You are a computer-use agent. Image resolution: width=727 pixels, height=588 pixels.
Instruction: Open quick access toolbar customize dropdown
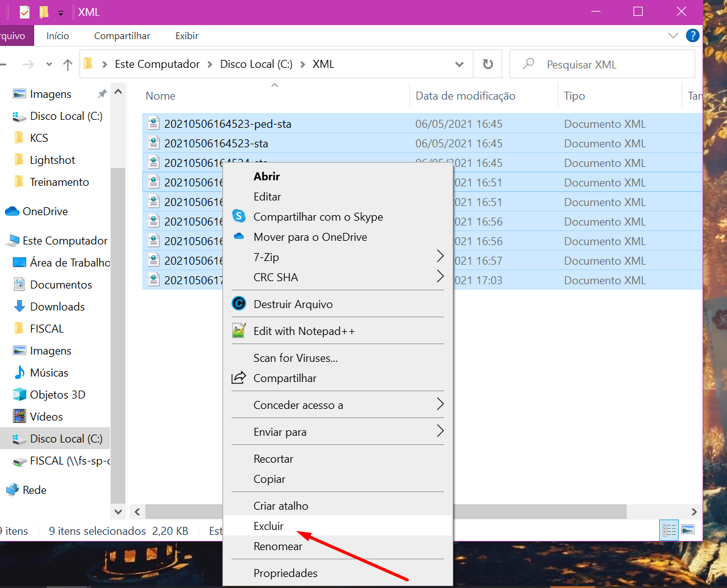[60, 13]
